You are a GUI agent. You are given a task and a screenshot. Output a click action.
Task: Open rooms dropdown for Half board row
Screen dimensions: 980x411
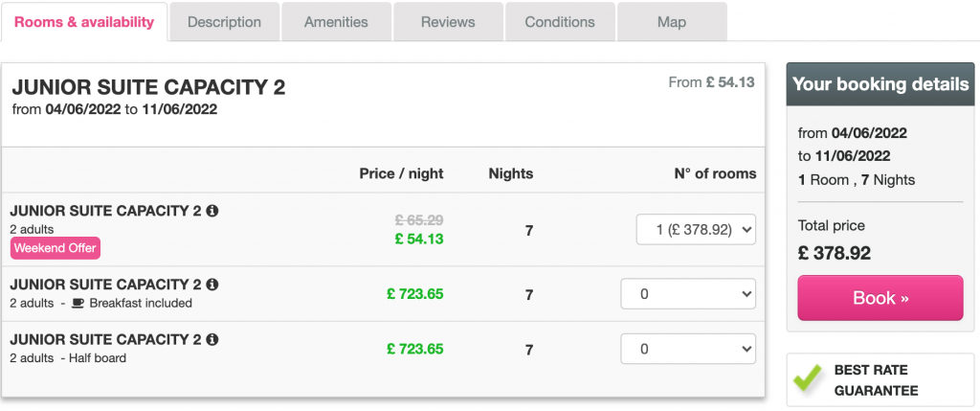pos(687,349)
